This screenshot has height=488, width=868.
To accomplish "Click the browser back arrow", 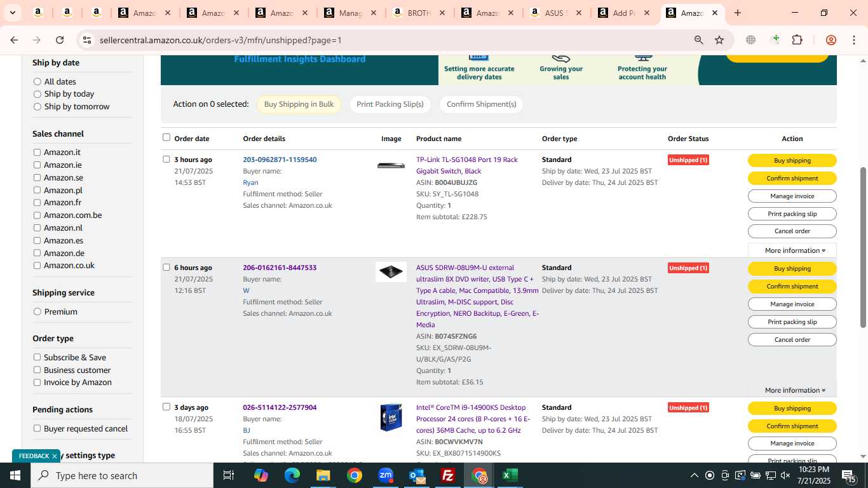I will (14, 40).
